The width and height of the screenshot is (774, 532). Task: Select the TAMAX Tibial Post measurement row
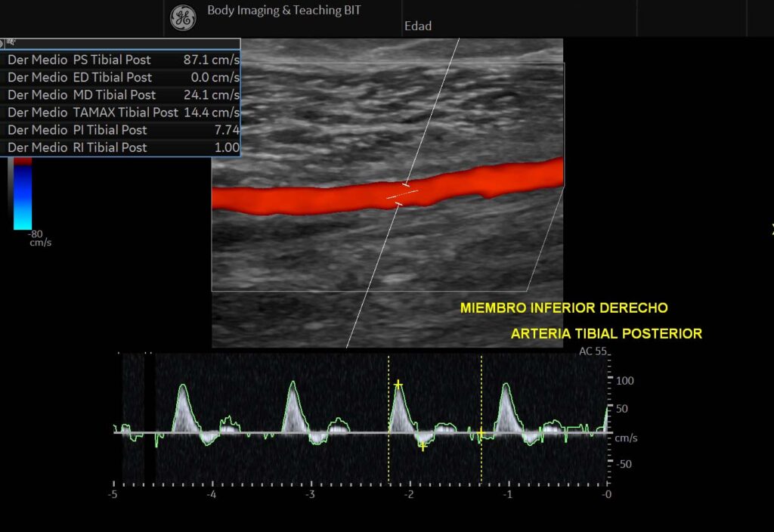click(121, 113)
